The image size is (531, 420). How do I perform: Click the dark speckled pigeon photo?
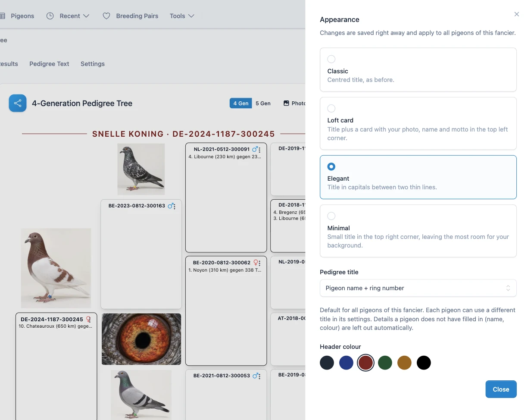[x=141, y=169]
